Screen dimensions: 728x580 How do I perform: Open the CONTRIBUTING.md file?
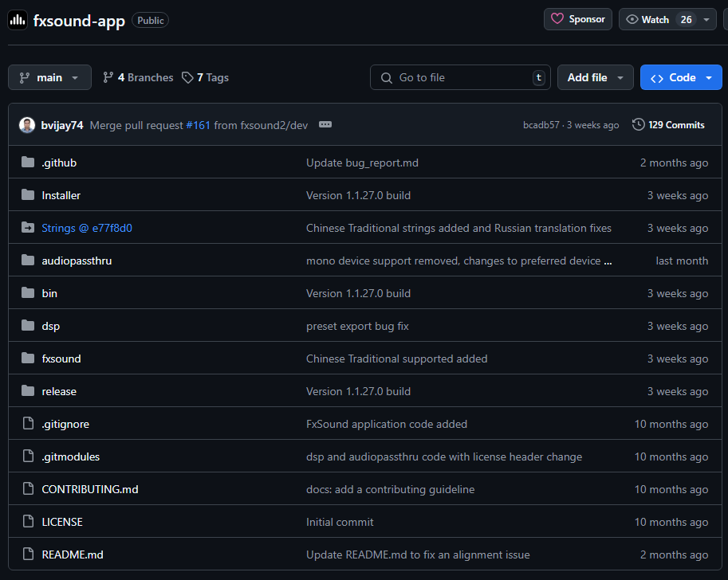90,489
